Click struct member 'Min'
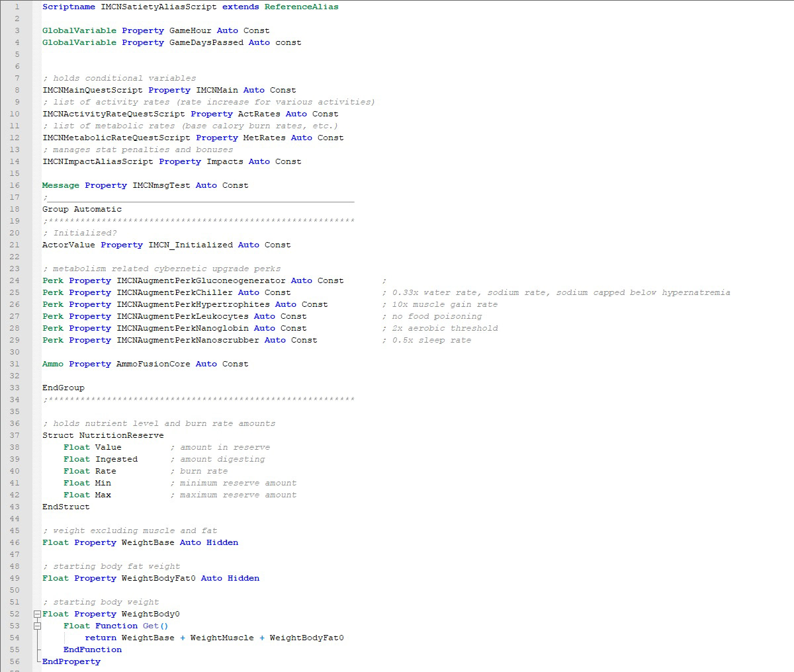 pos(103,483)
